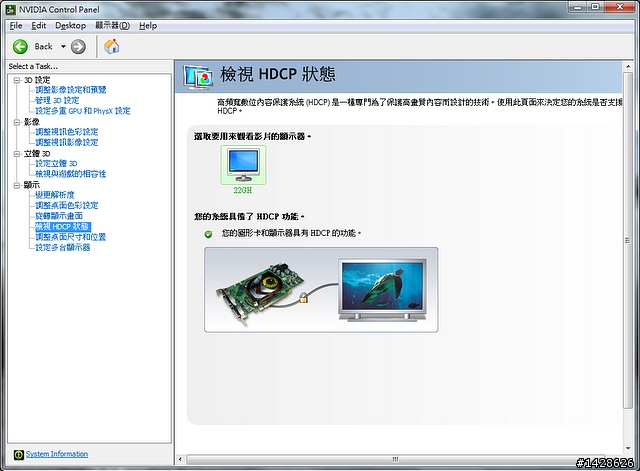Screen dimensions: 640x471
Task: Click the 檢視 HDCP 狀態 header icon
Action: point(198,77)
